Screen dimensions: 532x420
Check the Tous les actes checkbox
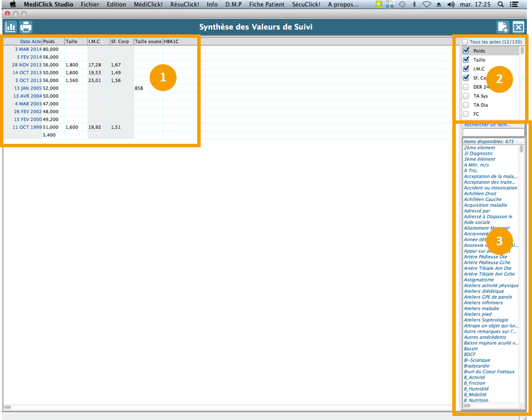pyautogui.click(x=465, y=42)
